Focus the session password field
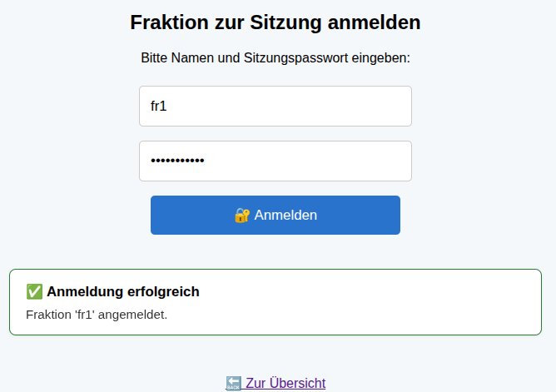 tap(275, 161)
